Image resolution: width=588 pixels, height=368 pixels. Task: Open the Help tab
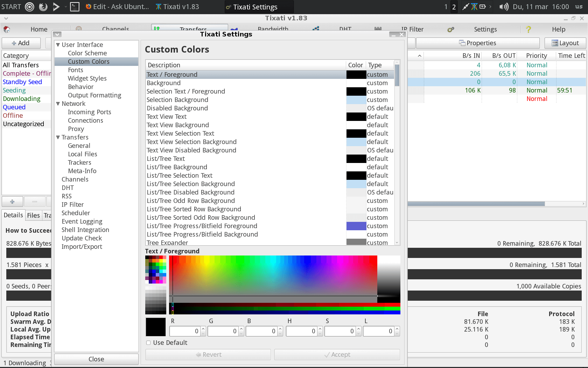coord(559,29)
